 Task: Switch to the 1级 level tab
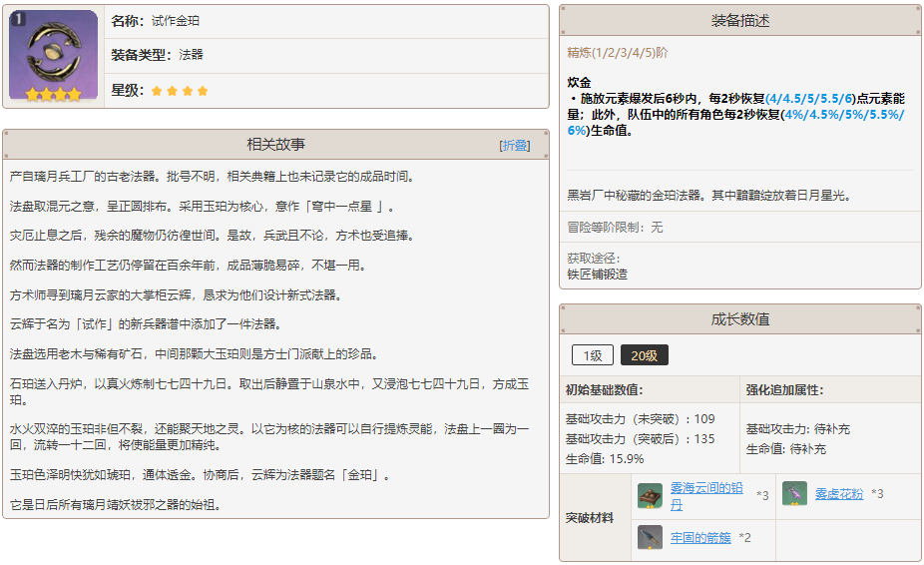pos(593,355)
